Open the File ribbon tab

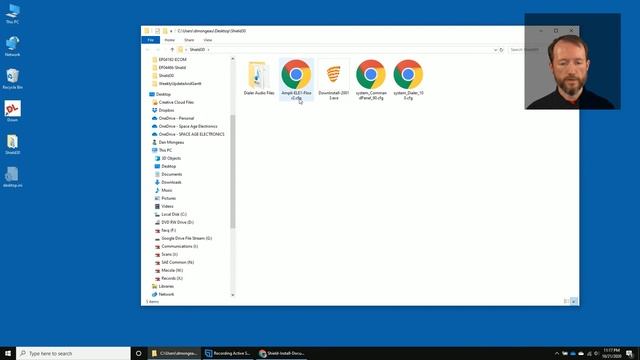(151, 40)
